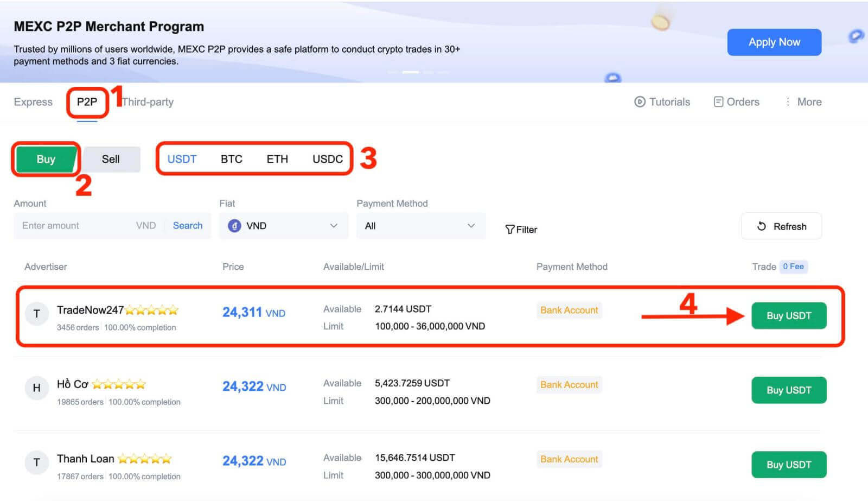The width and height of the screenshot is (868, 501).
Task: Click TradeNow247 avatar letter T
Action: (x=37, y=314)
